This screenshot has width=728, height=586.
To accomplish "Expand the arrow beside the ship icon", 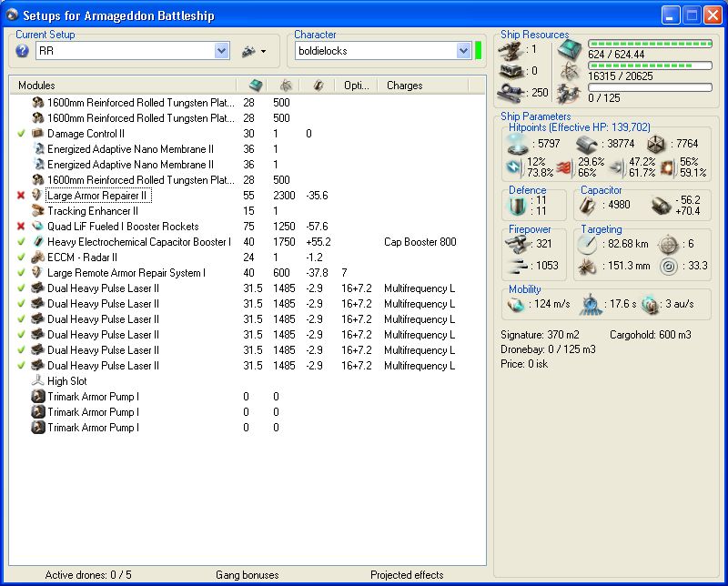I will [263, 52].
